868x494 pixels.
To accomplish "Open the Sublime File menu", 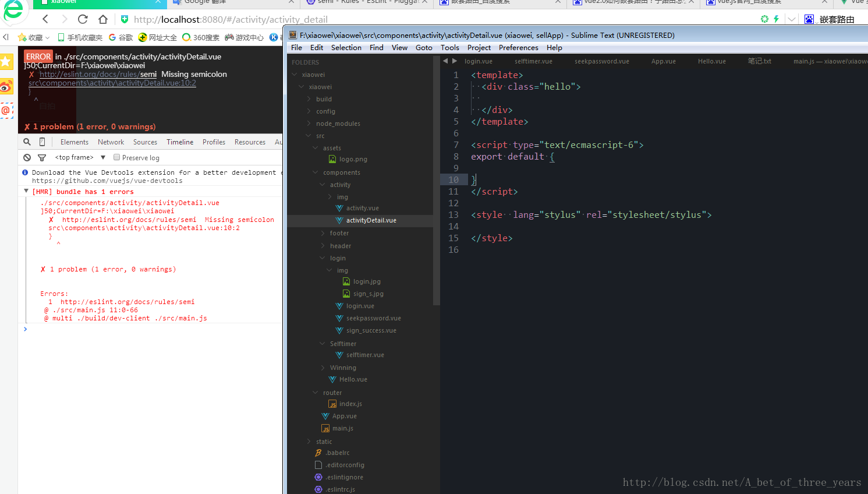I will point(296,47).
